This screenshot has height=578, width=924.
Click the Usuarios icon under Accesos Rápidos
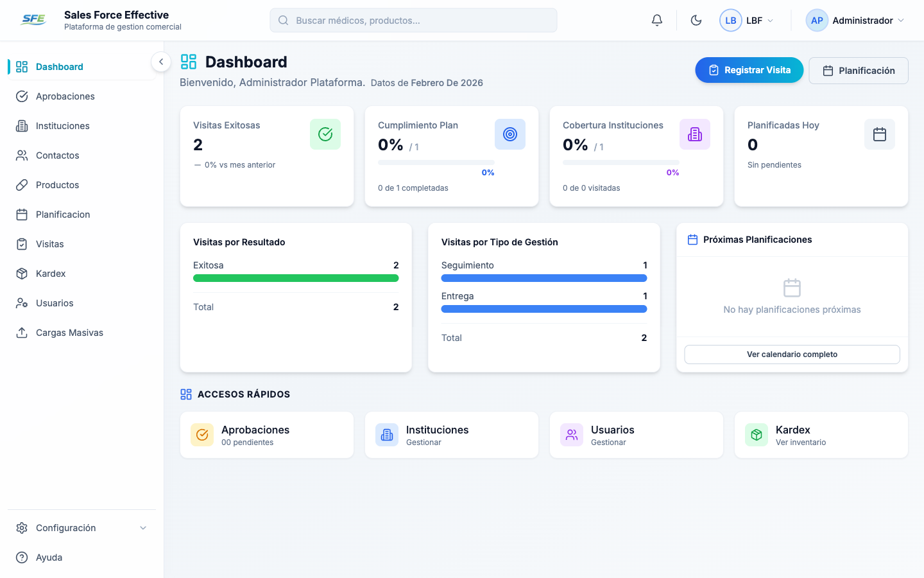(572, 435)
